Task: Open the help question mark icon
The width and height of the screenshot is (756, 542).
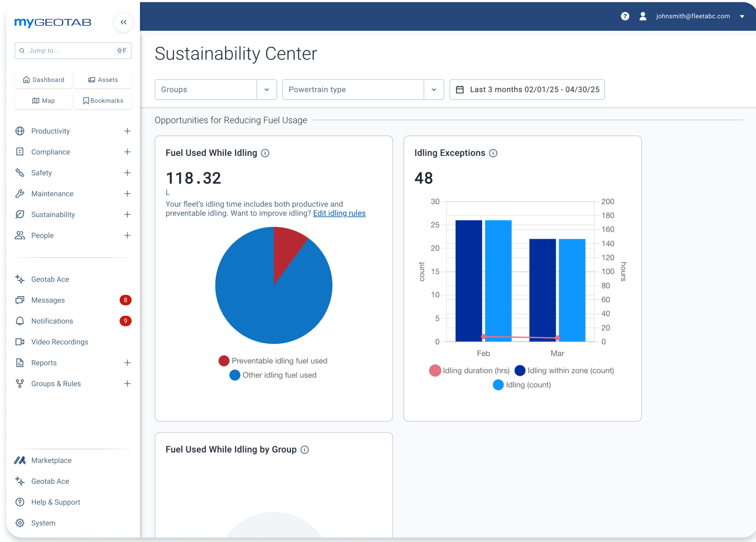Action: [625, 16]
